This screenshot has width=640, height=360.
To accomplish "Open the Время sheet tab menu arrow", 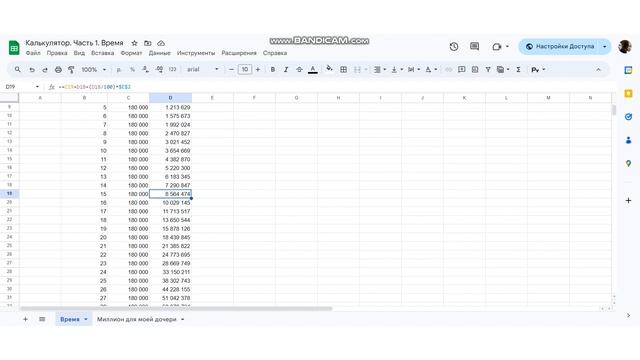I will [86, 319].
